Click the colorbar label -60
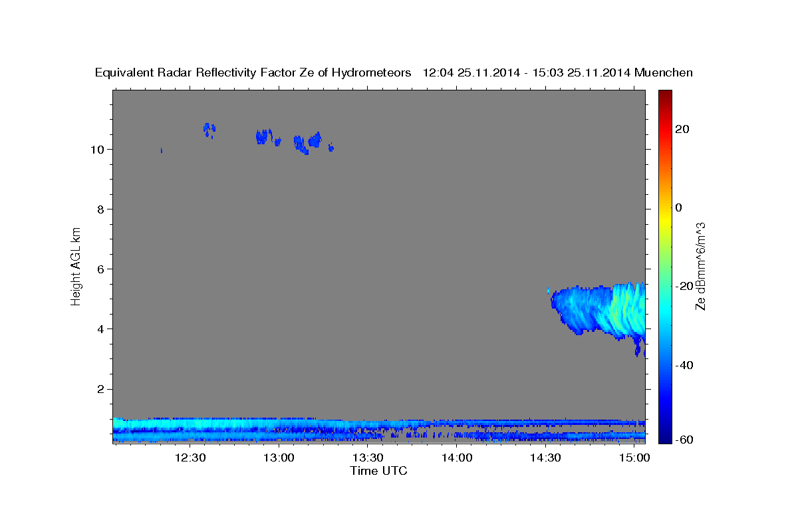Viewport: 798px width, 532px height. click(x=684, y=440)
